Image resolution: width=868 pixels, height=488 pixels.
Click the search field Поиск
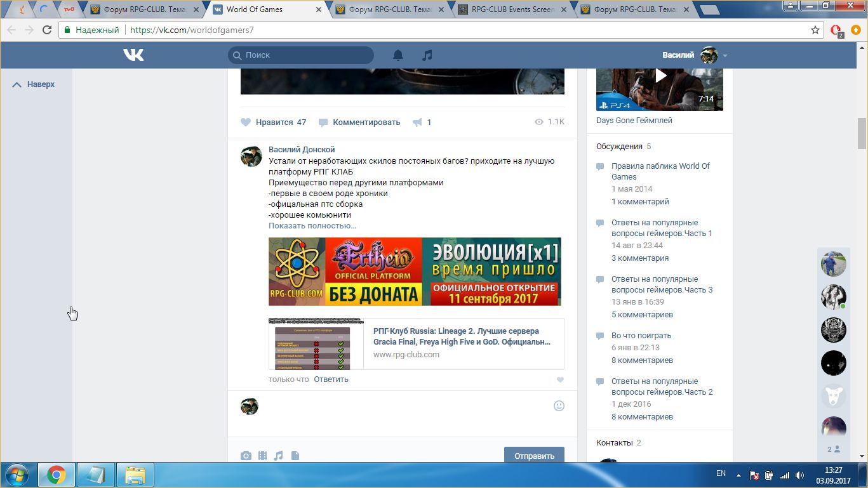click(301, 55)
